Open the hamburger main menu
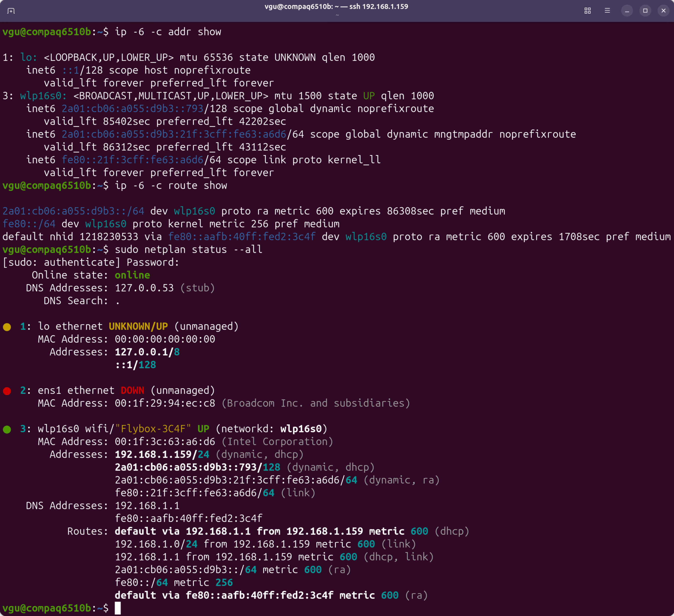Screen dimensions: 674x616 (607, 11)
